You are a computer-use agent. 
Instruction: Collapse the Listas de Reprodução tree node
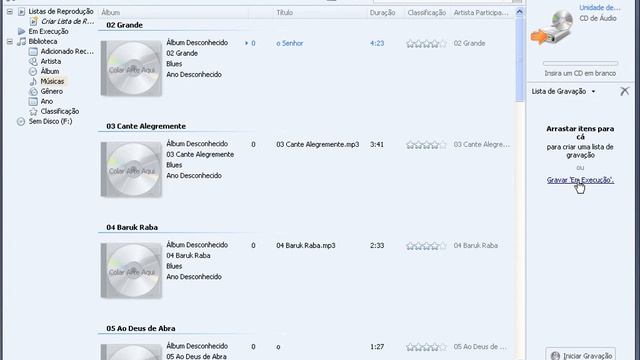point(10,11)
